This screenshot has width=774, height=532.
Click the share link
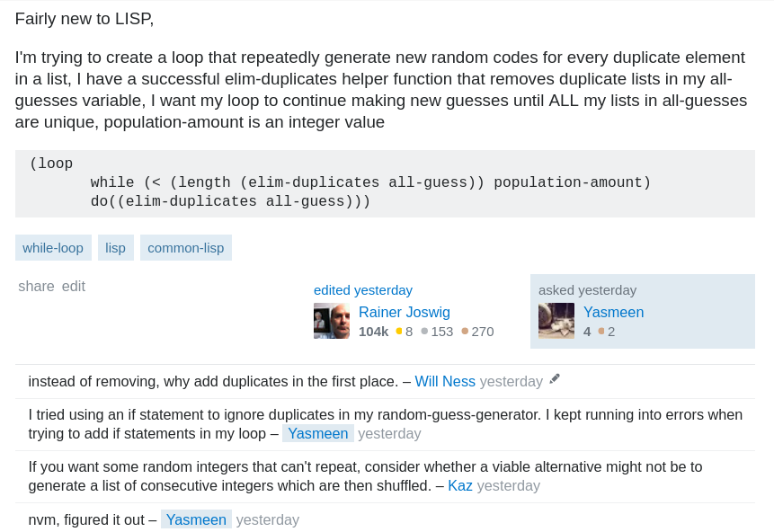36,287
